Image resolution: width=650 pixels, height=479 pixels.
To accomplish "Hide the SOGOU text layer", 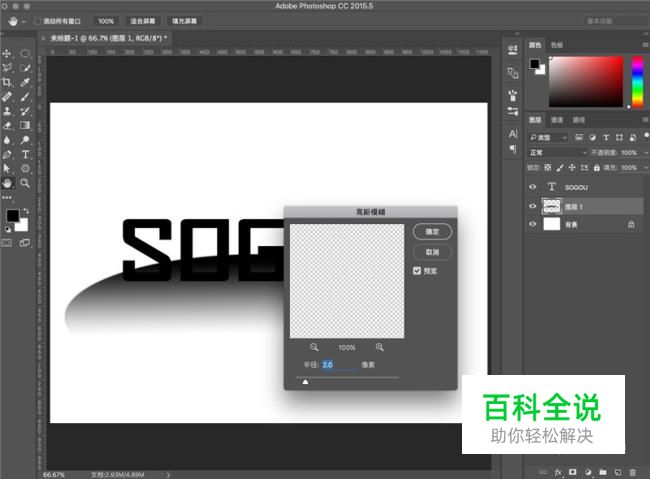I will point(533,187).
